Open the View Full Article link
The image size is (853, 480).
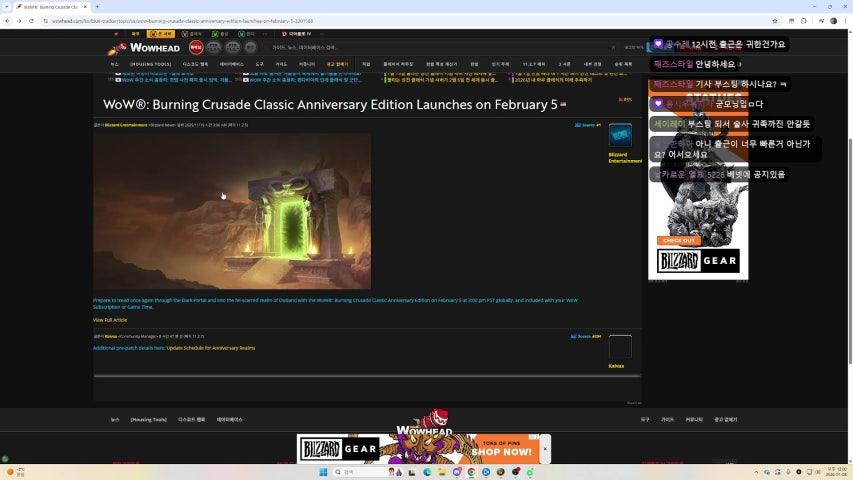(110, 320)
